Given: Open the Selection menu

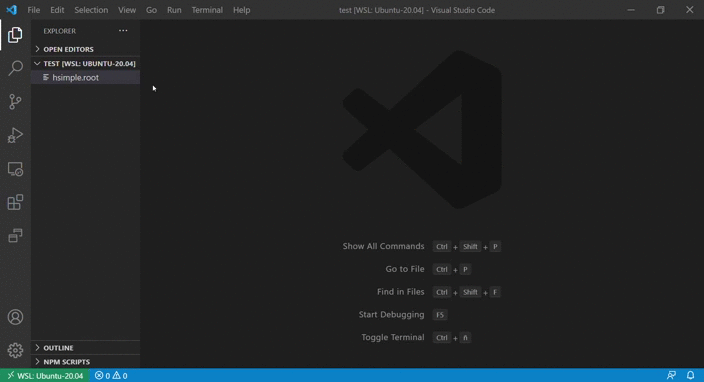Looking at the screenshot, I should (91, 10).
